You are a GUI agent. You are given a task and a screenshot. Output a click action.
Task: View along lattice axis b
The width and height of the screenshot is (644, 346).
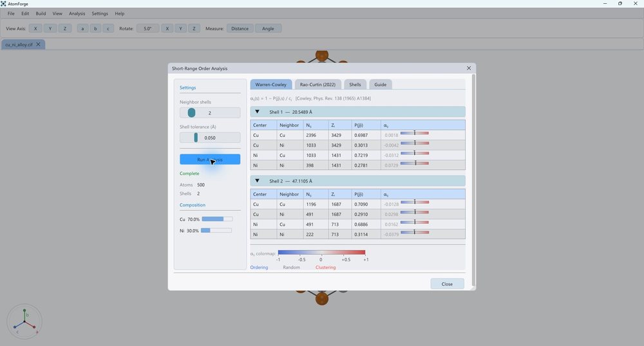point(95,29)
